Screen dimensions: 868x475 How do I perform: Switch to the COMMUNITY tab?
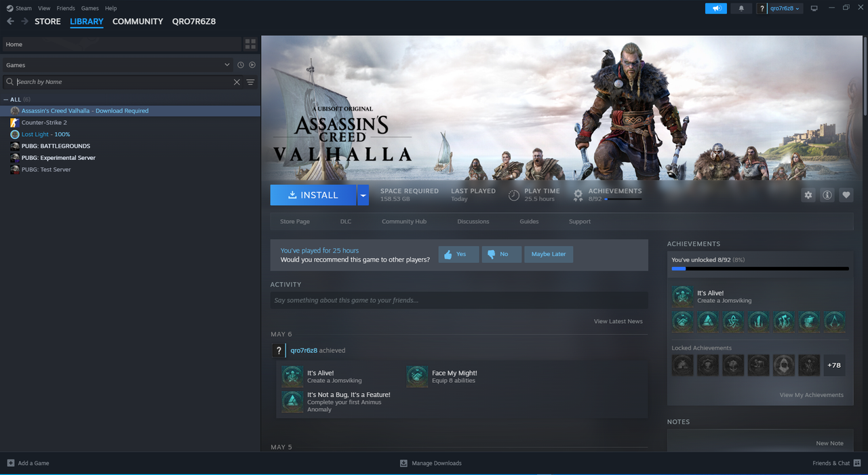coord(138,22)
